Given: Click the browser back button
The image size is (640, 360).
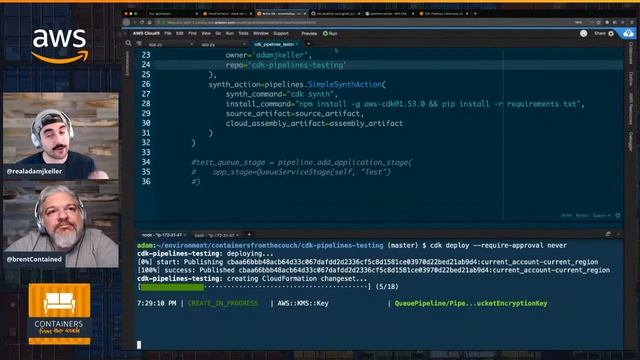Looking at the screenshot, I should point(127,22).
